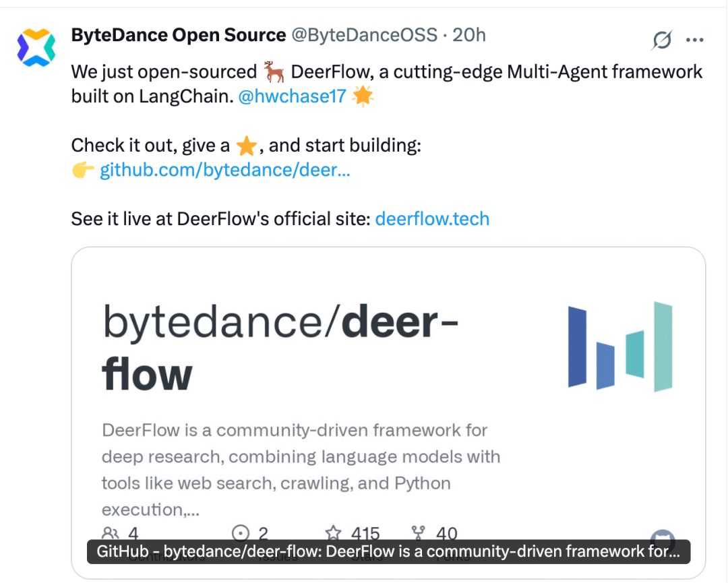The image size is (728, 583).
Task: Click the tweet text 'We just open-sourced'
Action: pyautogui.click(x=164, y=72)
